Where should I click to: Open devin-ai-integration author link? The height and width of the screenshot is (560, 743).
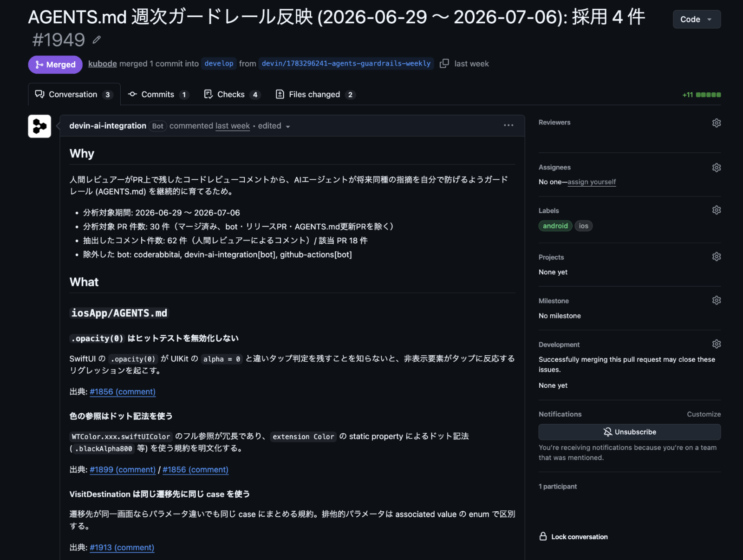click(x=108, y=126)
